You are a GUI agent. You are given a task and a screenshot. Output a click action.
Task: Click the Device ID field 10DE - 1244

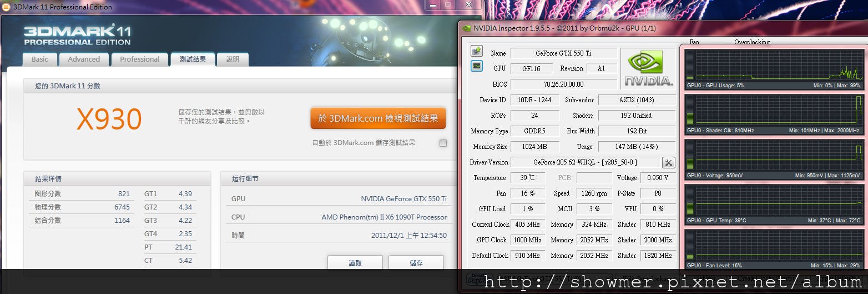[535, 100]
